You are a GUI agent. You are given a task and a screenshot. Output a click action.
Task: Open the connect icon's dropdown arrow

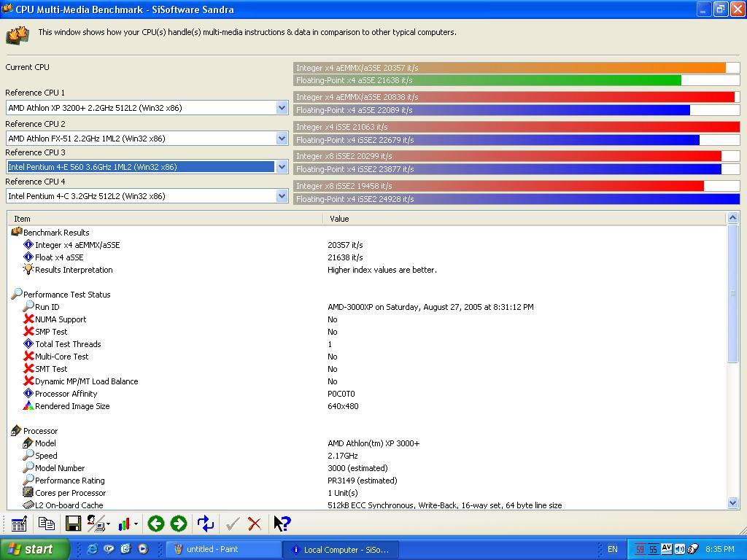(x=109, y=524)
